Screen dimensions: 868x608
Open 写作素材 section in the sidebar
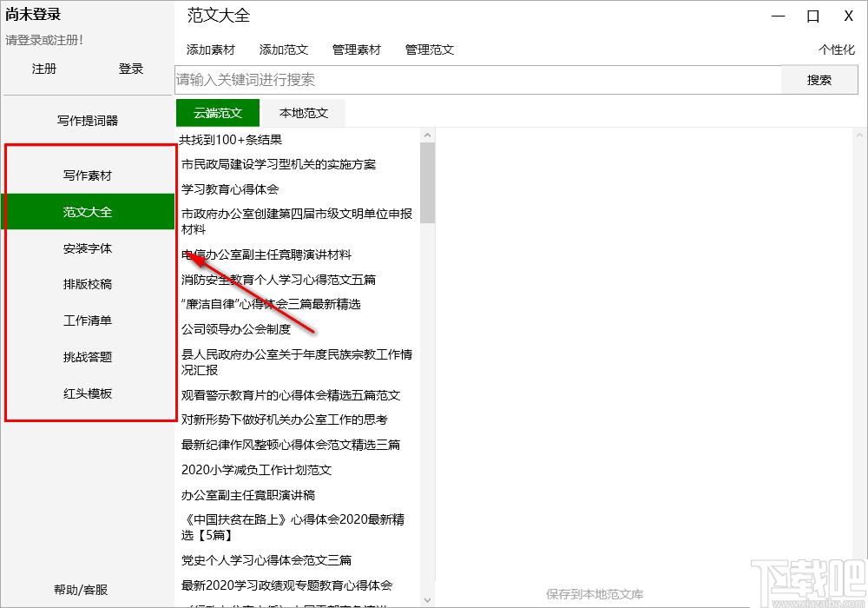click(x=88, y=175)
